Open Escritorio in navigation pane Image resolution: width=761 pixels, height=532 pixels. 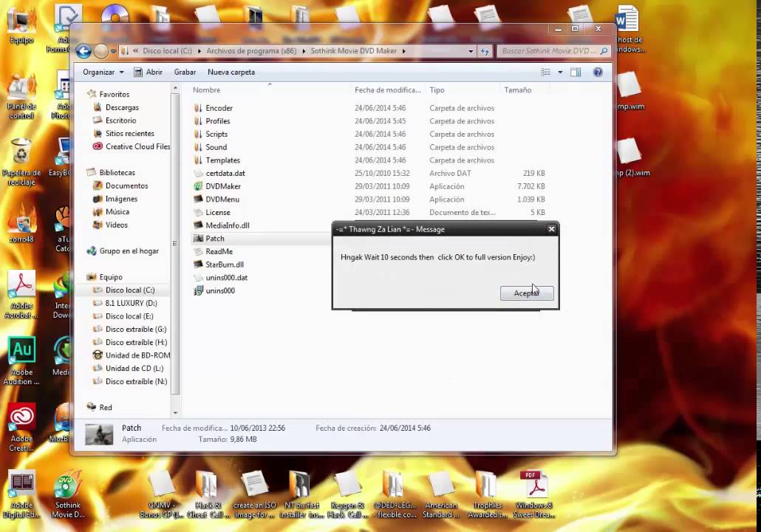click(x=120, y=120)
